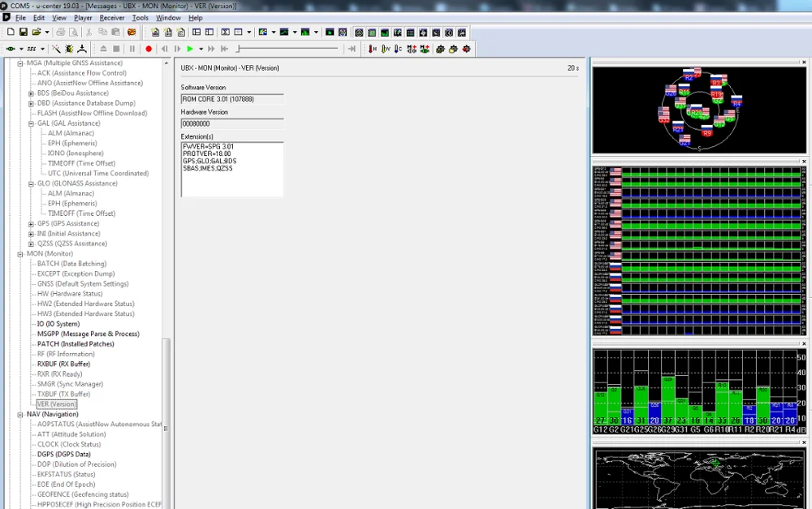Click the receiver connect plug icon
The image size is (812, 509).
pyautogui.click(x=11, y=49)
